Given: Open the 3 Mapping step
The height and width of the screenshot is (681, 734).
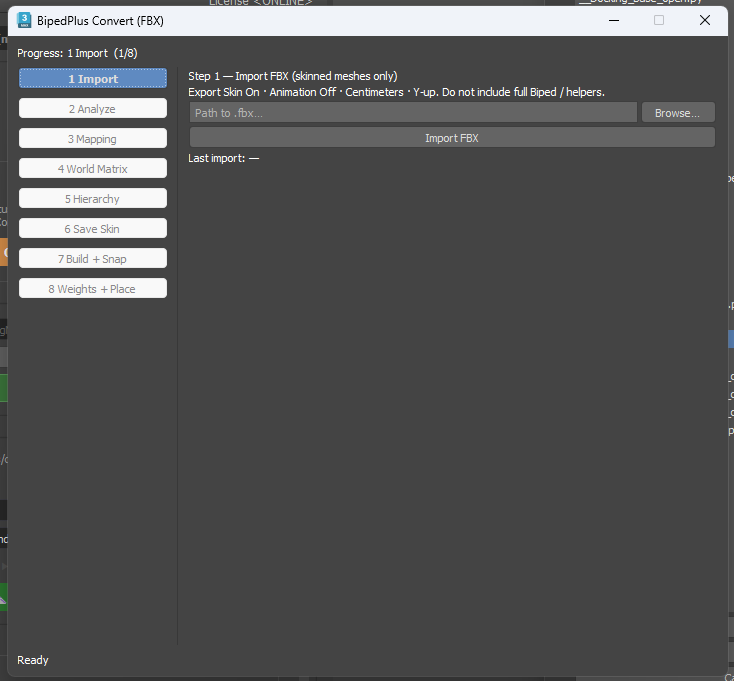Looking at the screenshot, I should 93,139.
